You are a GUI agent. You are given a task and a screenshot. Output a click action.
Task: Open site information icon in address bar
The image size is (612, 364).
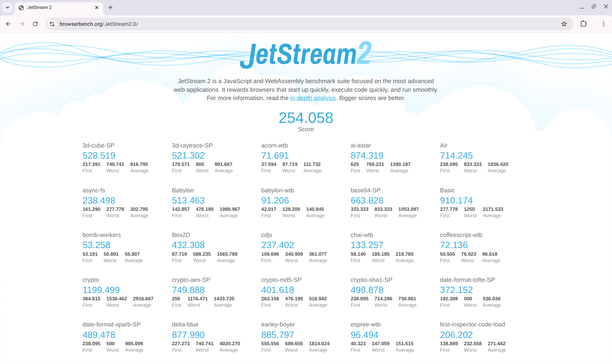click(52, 24)
